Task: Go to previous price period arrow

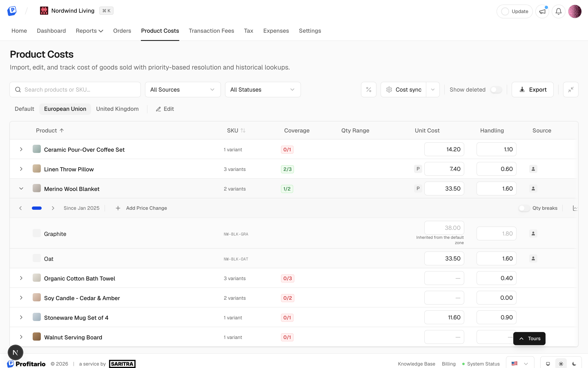Action: point(20,208)
